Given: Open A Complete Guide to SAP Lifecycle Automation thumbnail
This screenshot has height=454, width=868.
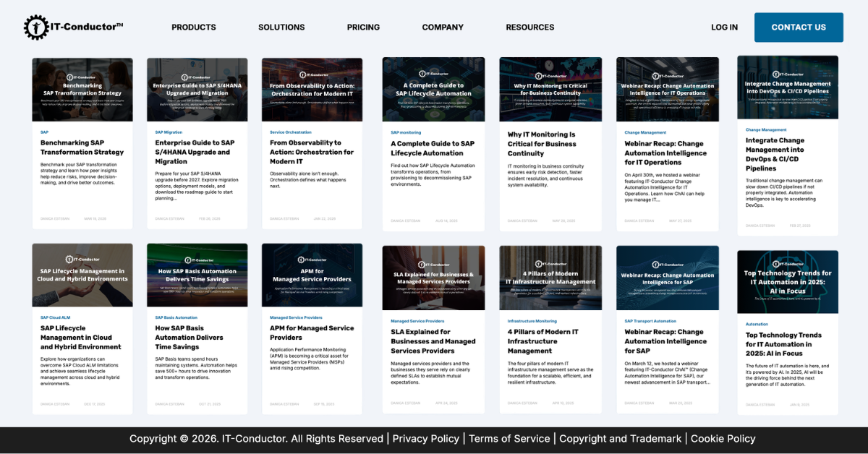Looking at the screenshot, I should (433, 90).
